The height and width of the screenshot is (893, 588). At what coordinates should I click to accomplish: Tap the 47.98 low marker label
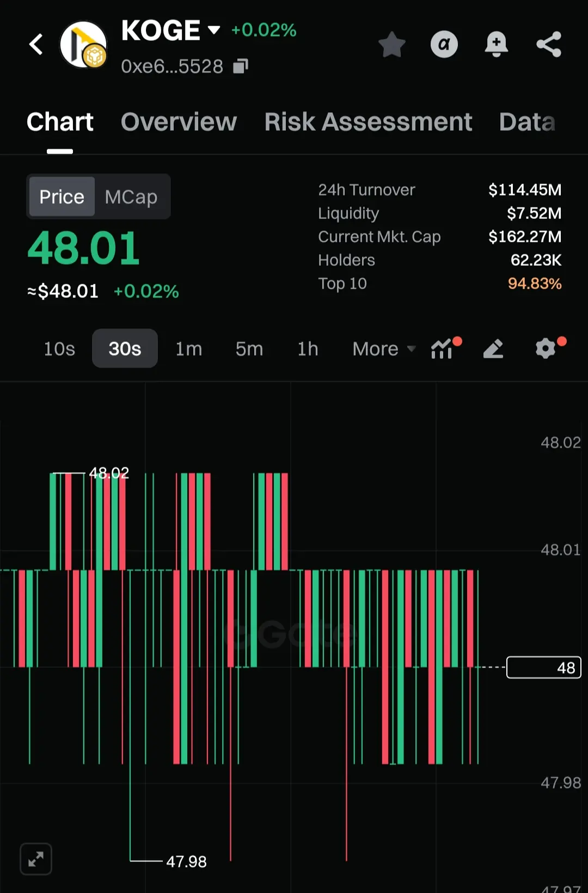pos(186,861)
